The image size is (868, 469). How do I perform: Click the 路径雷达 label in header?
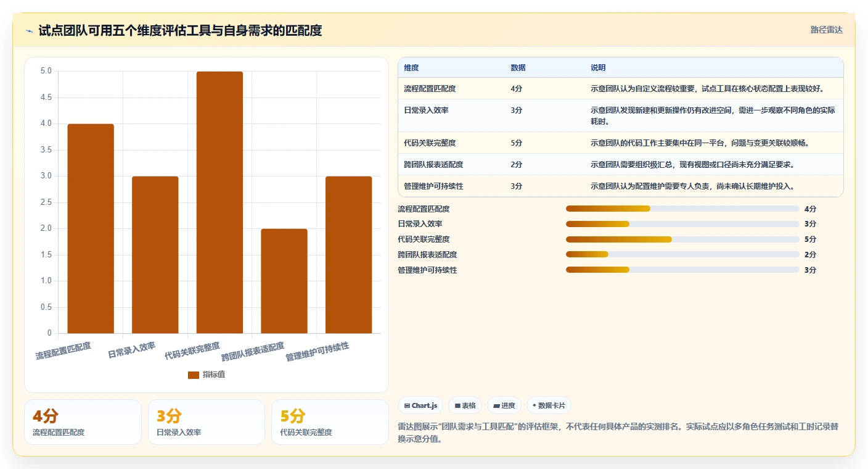click(x=826, y=30)
